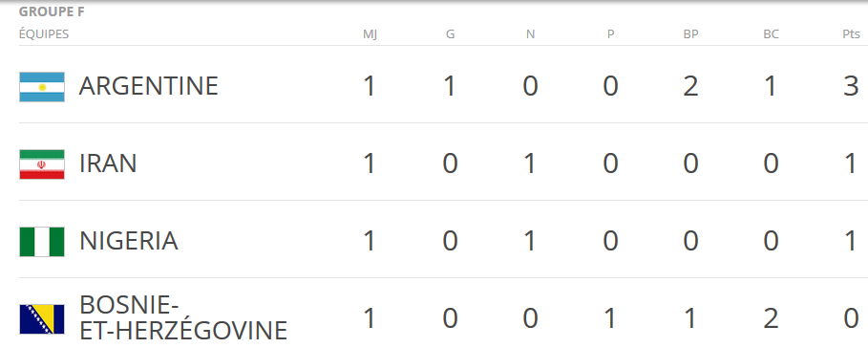Click the Iran flag icon

click(42, 164)
